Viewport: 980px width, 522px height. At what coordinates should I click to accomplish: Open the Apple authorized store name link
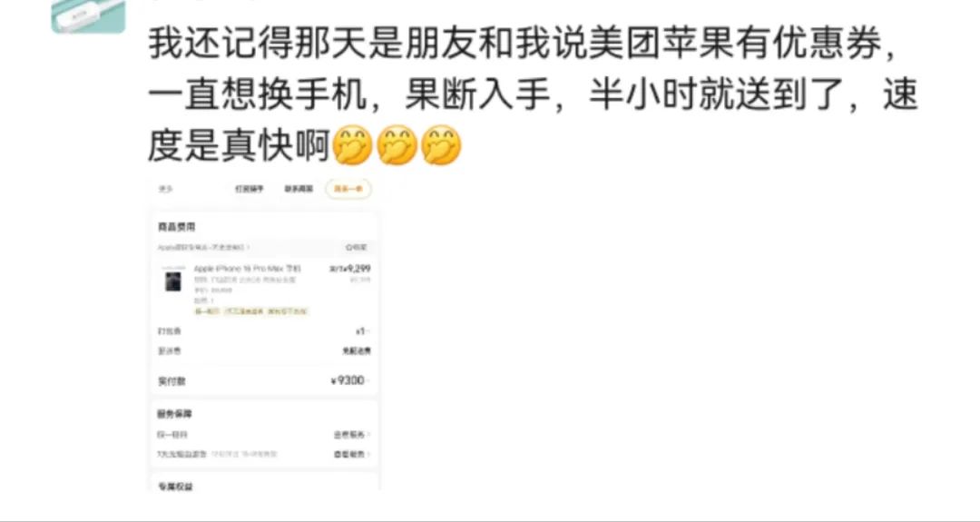tap(204, 248)
